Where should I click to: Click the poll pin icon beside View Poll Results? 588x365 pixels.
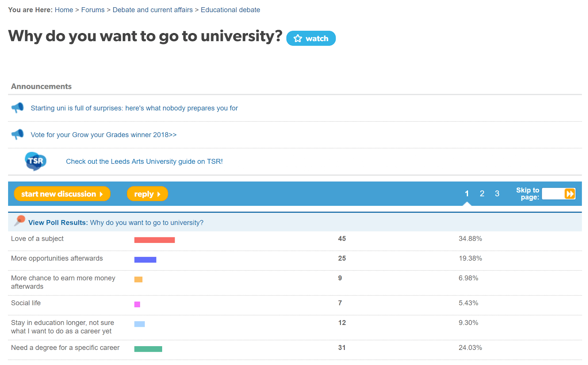(x=19, y=221)
